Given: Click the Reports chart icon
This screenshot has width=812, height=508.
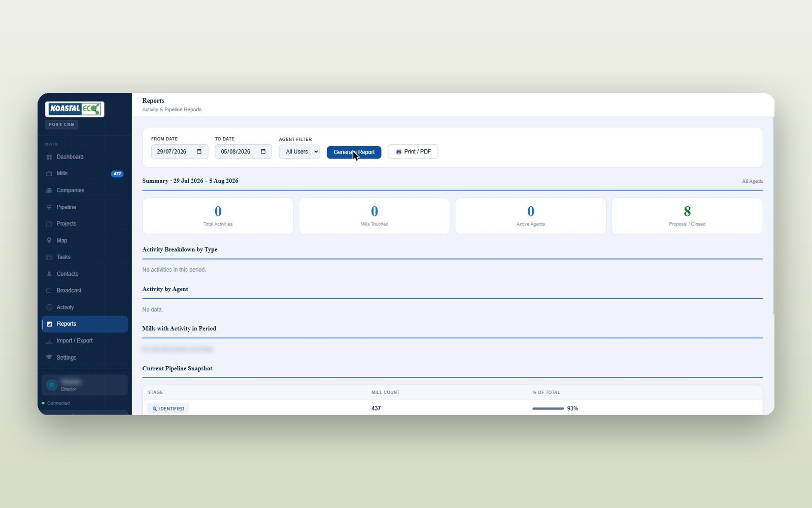Looking at the screenshot, I should 50,324.
